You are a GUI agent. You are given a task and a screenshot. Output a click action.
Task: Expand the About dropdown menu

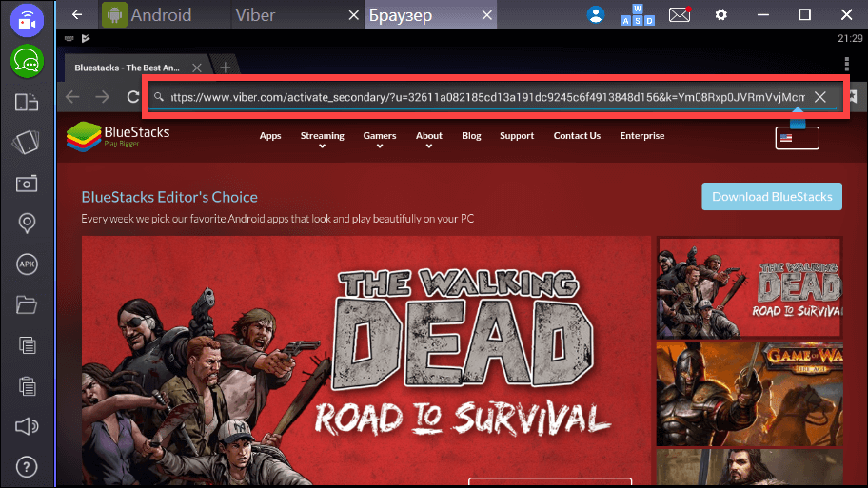(429, 140)
